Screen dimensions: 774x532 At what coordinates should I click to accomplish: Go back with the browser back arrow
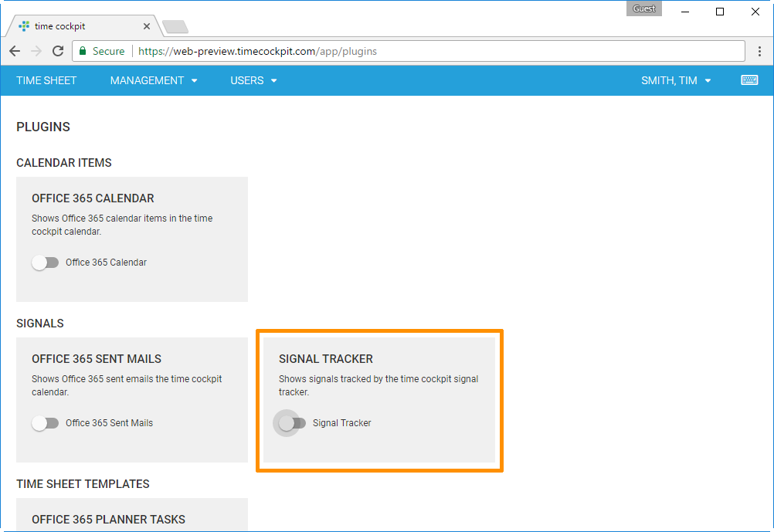(x=15, y=51)
